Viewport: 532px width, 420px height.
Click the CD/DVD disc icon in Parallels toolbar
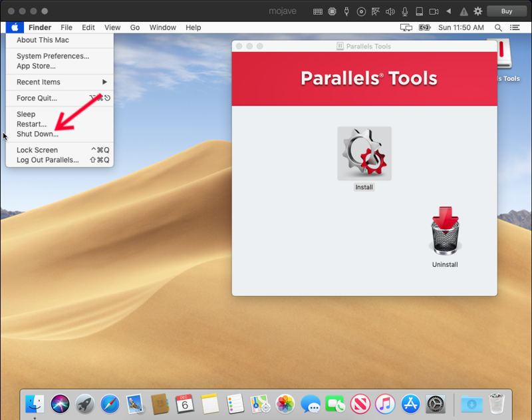[361, 11]
